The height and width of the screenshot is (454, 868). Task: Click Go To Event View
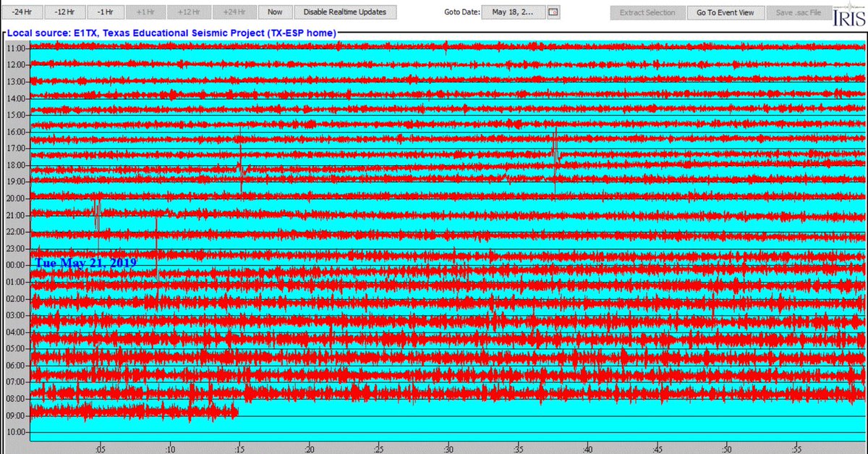tap(725, 12)
